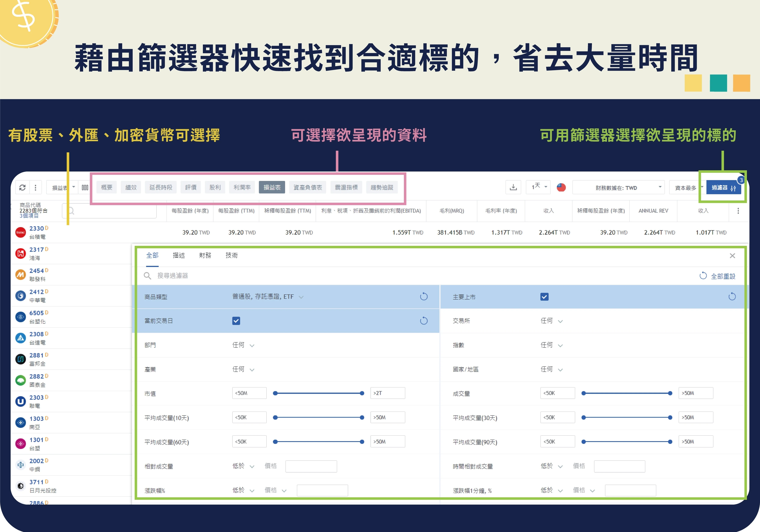
Task: Click the 2308 台達電 logo
Action: 21,338
